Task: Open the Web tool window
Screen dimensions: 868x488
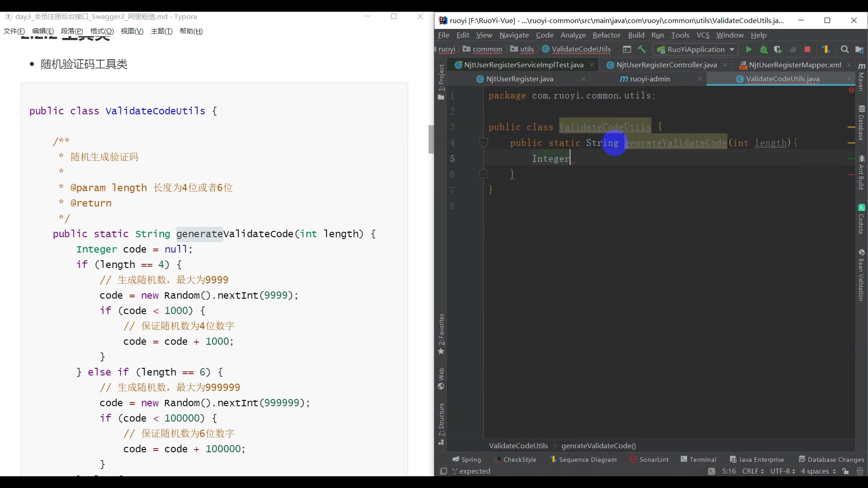Action: tap(441, 379)
